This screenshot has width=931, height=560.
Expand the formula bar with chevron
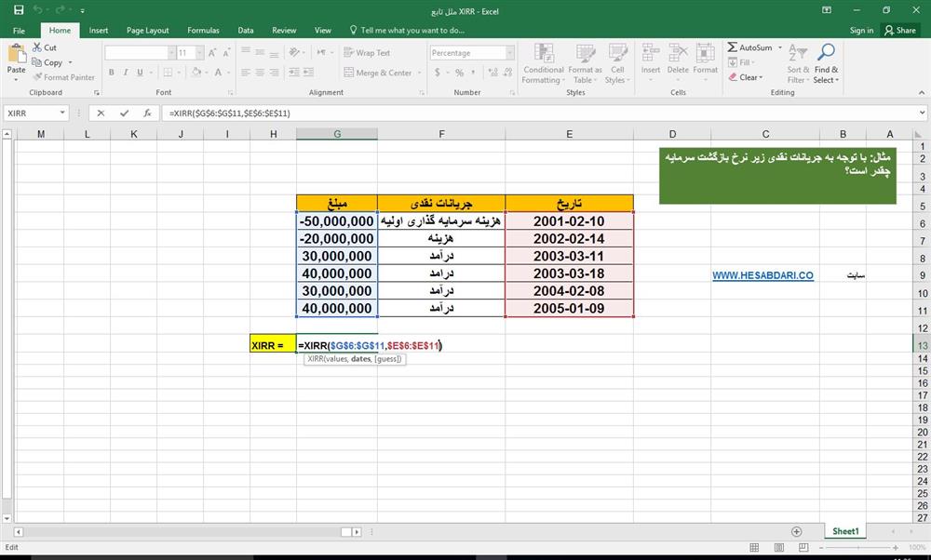[x=920, y=113]
